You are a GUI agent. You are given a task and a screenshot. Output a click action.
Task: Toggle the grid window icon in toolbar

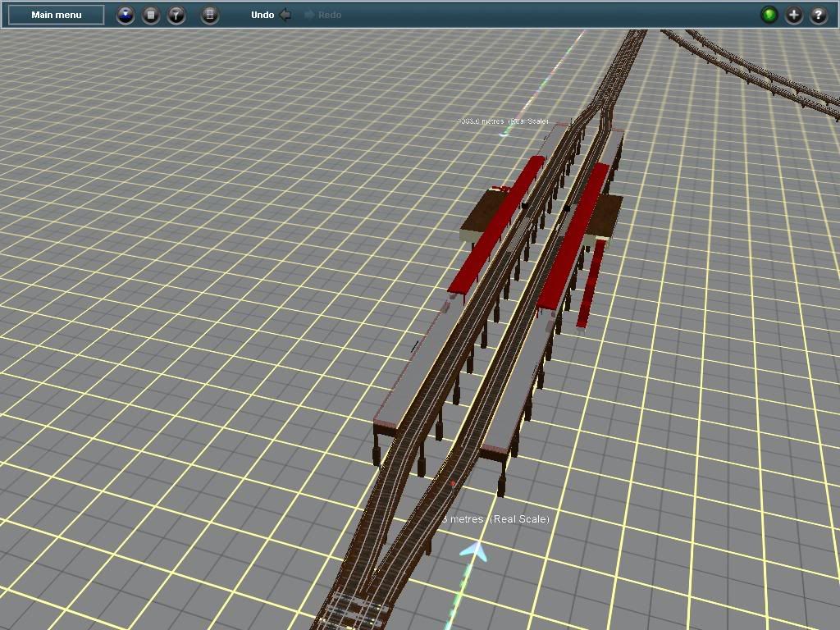pos(210,15)
